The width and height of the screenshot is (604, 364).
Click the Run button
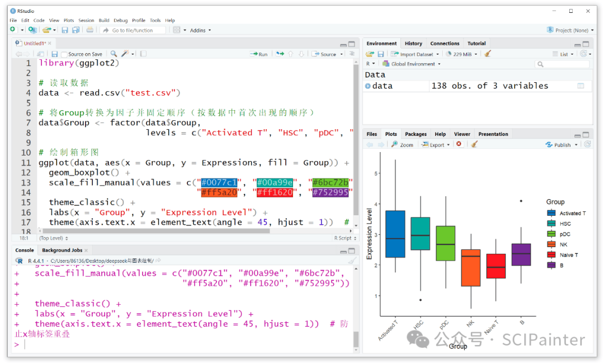[259, 54]
